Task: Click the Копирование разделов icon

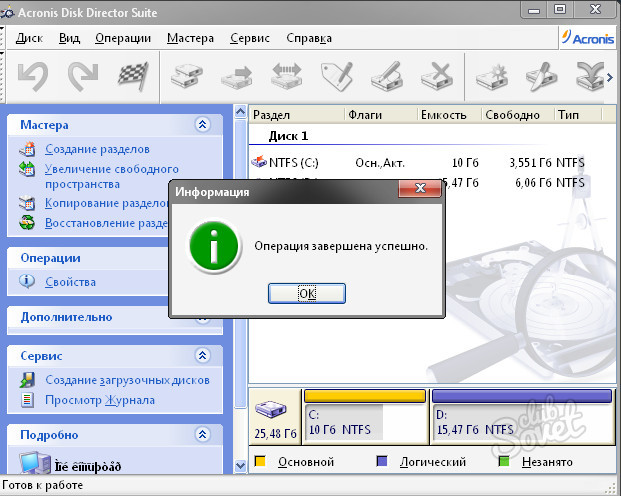Action: (27, 202)
